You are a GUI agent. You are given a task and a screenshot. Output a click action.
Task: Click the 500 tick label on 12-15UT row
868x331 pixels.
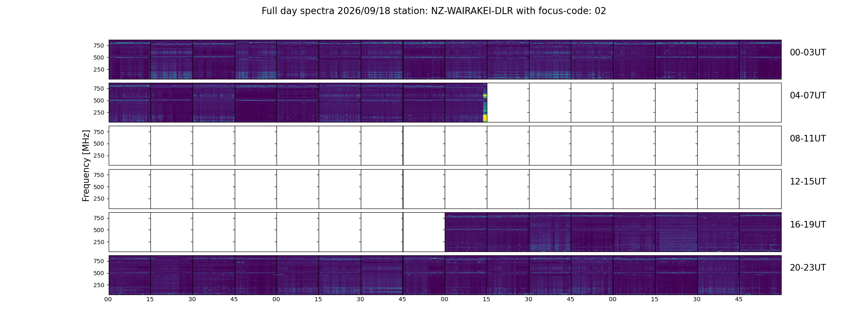click(99, 187)
